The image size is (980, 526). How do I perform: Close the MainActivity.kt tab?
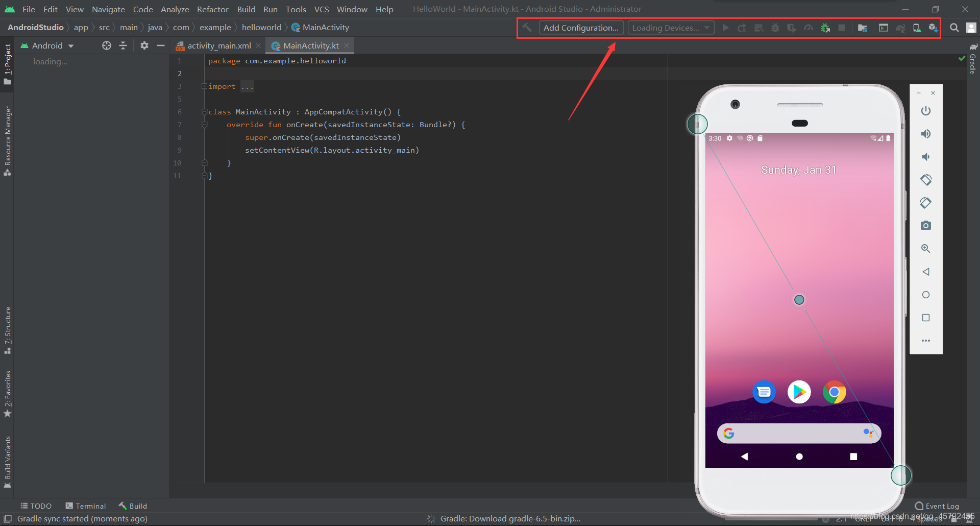click(347, 45)
